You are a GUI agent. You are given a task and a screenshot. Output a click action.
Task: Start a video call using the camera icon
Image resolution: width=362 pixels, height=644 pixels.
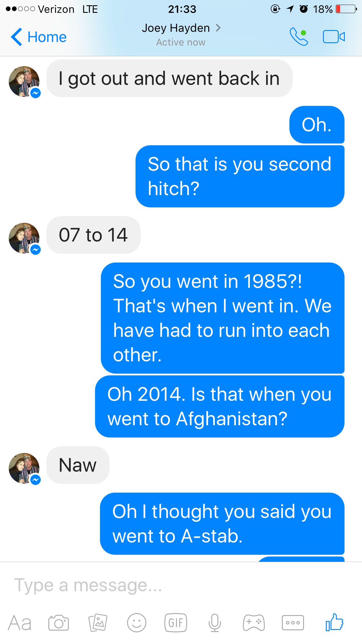334,37
